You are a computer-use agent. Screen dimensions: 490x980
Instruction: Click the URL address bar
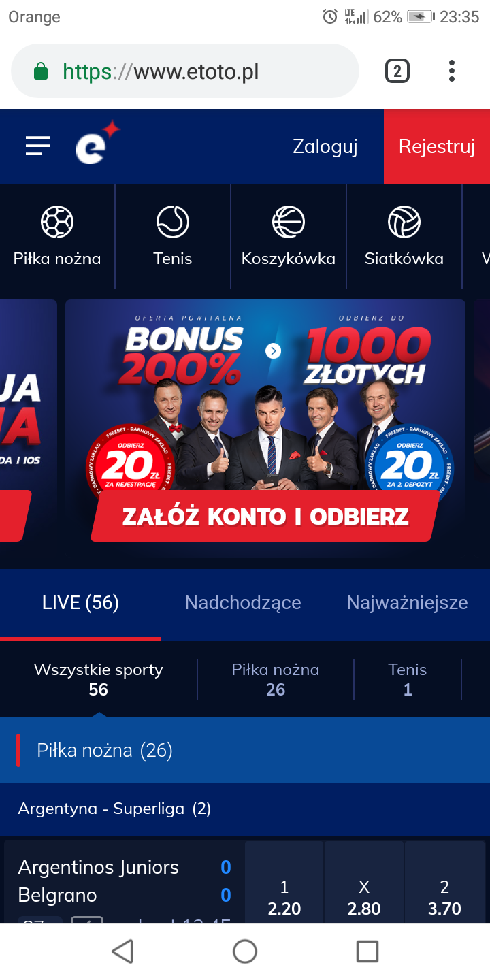pyautogui.click(x=185, y=71)
